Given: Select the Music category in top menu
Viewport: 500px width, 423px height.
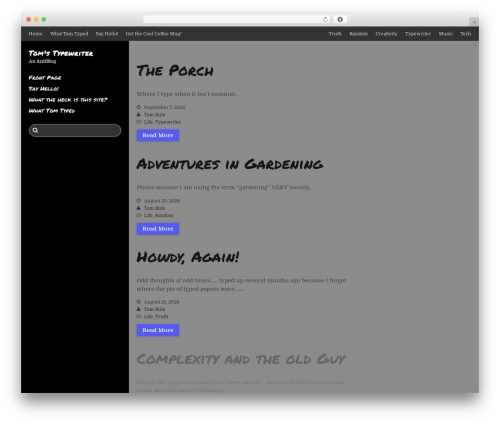Looking at the screenshot, I should point(446,34).
